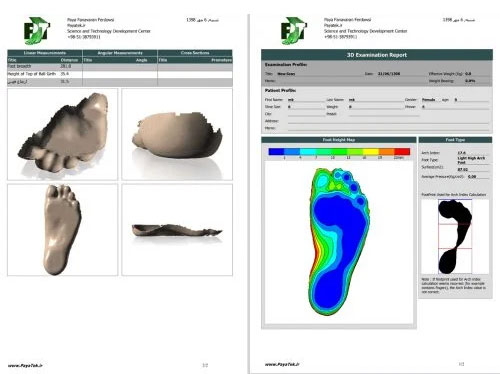Click www.PayaTek.ir link on the left page
The height and width of the screenshot is (374, 500).
click(25, 366)
